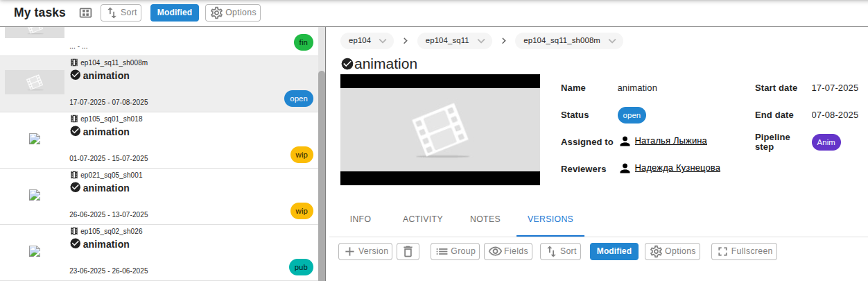Click the wip badge of ep105_sq01_sh018

(x=302, y=155)
